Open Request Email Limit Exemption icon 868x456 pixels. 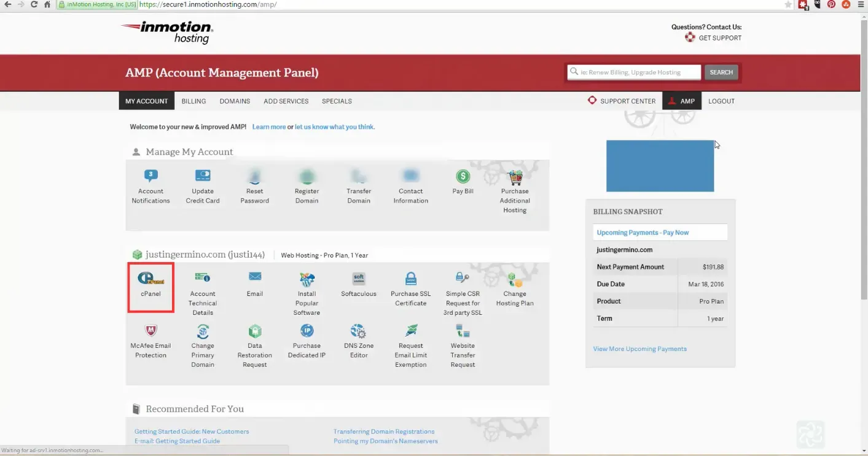tap(411, 331)
